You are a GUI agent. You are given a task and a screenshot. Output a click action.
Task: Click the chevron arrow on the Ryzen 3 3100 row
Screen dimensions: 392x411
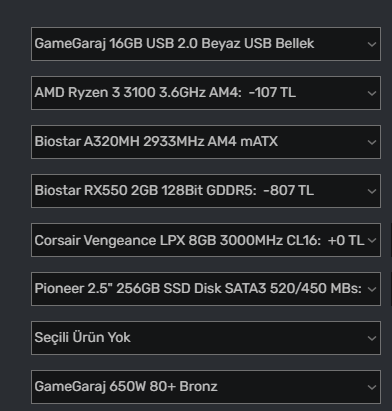tap(372, 93)
